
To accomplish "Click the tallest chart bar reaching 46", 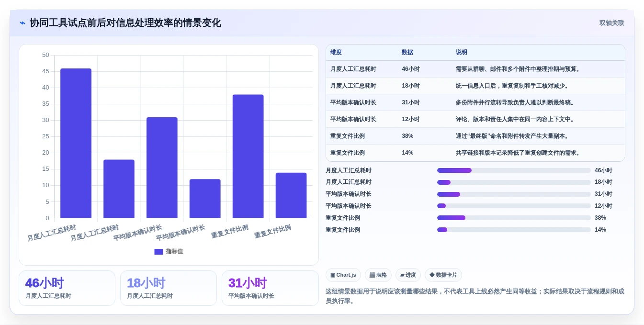I will [76, 143].
